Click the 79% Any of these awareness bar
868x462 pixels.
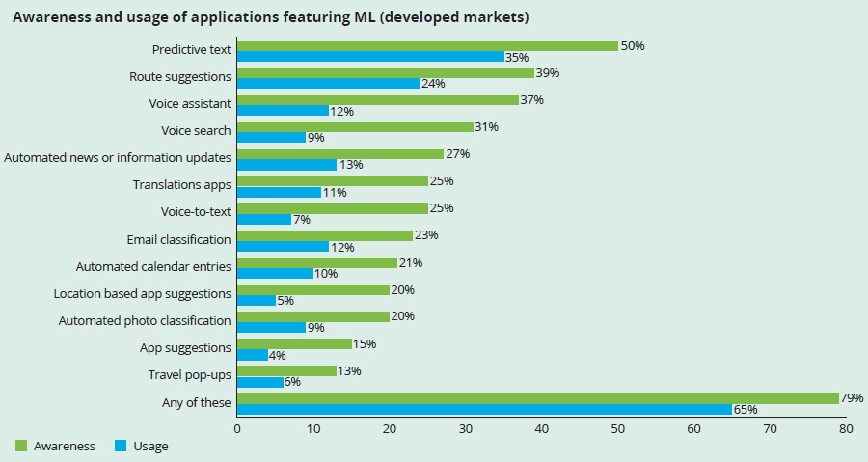click(x=538, y=398)
